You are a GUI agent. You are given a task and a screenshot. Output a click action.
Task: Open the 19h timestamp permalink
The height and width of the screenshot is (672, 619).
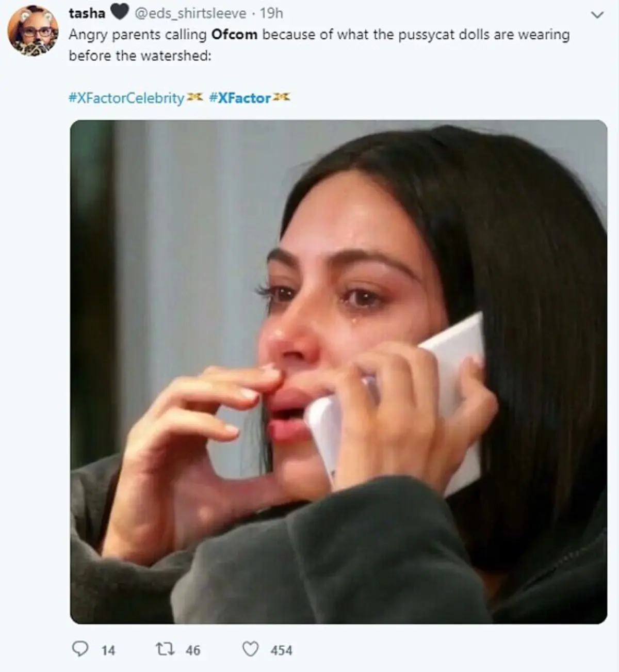click(271, 13)
